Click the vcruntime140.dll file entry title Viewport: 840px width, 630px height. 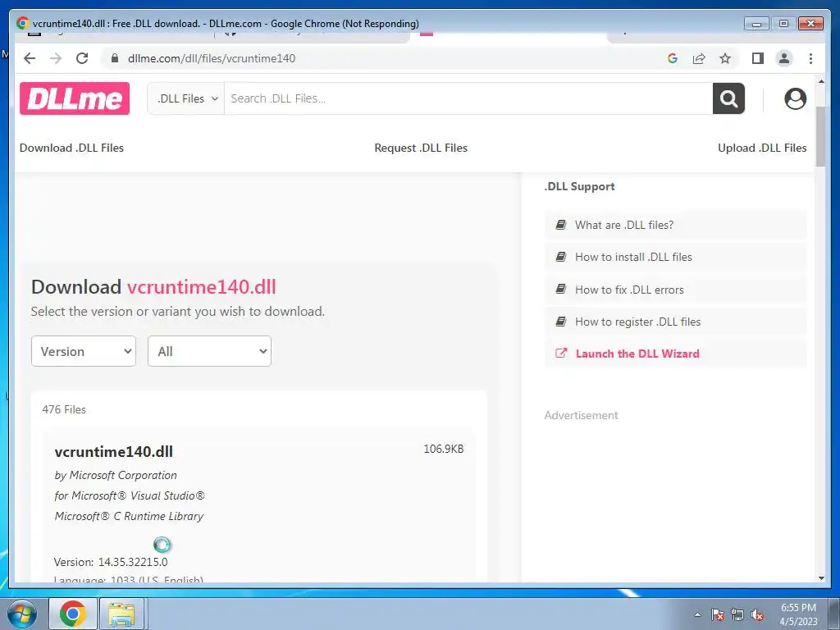coord(113,452)
